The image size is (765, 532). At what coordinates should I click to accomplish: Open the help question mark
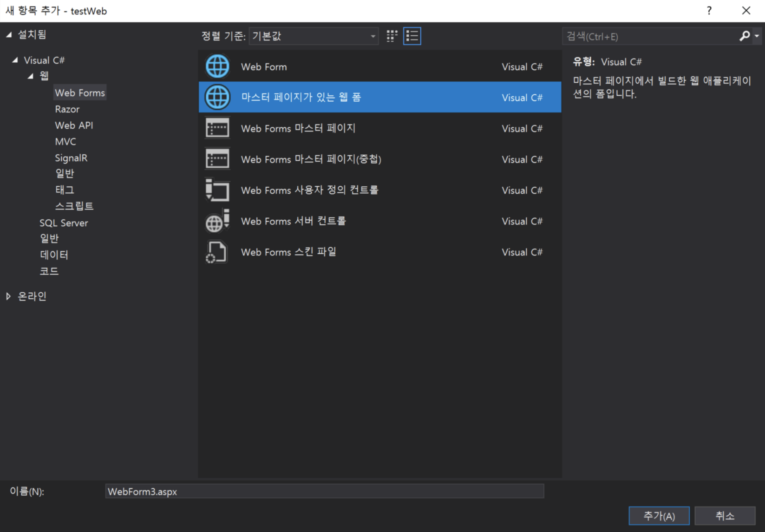(x=709, y=11)
